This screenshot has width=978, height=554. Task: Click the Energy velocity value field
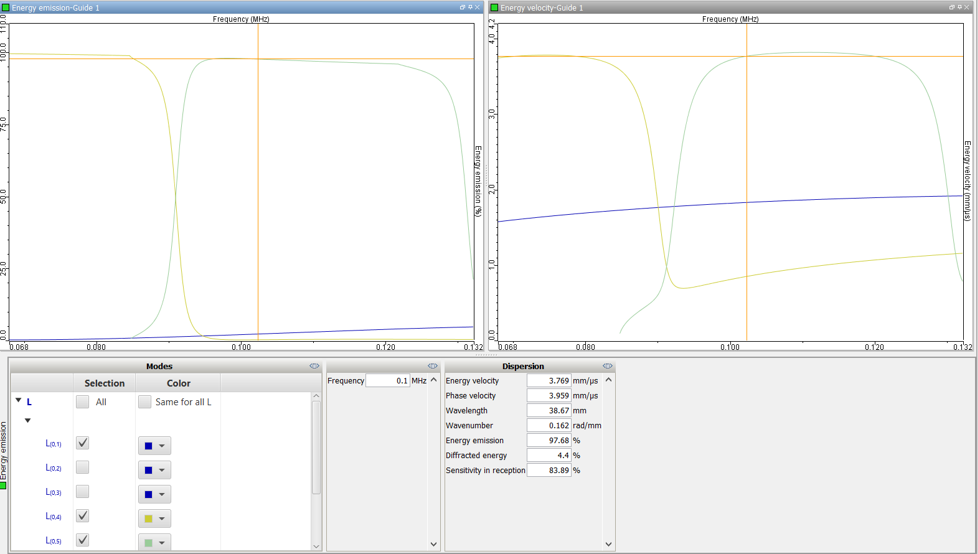click(549, 381)
